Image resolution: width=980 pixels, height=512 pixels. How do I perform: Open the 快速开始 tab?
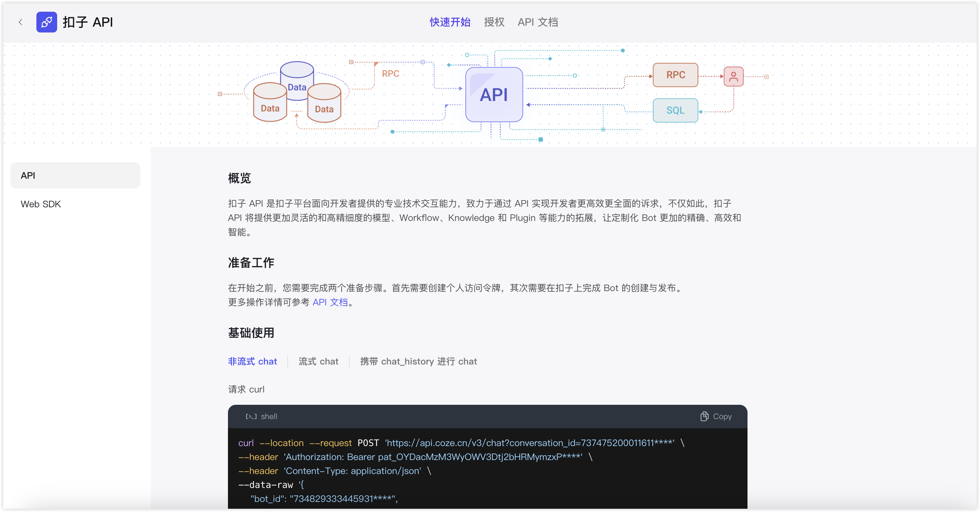pyautogui.click(x=450, y=22)
